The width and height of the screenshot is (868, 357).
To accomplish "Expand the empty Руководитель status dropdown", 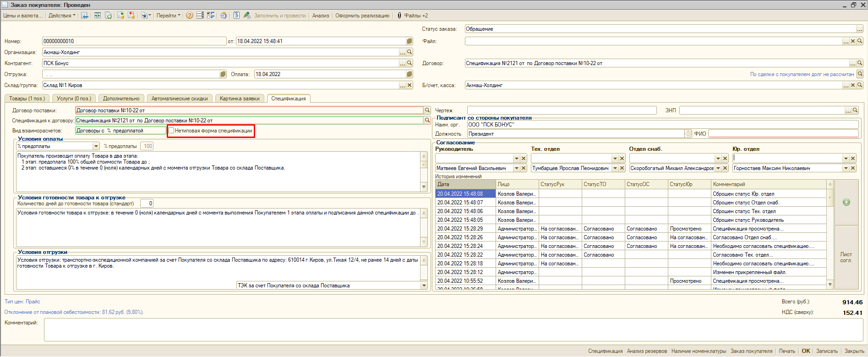I will click(x=517, y=158).
